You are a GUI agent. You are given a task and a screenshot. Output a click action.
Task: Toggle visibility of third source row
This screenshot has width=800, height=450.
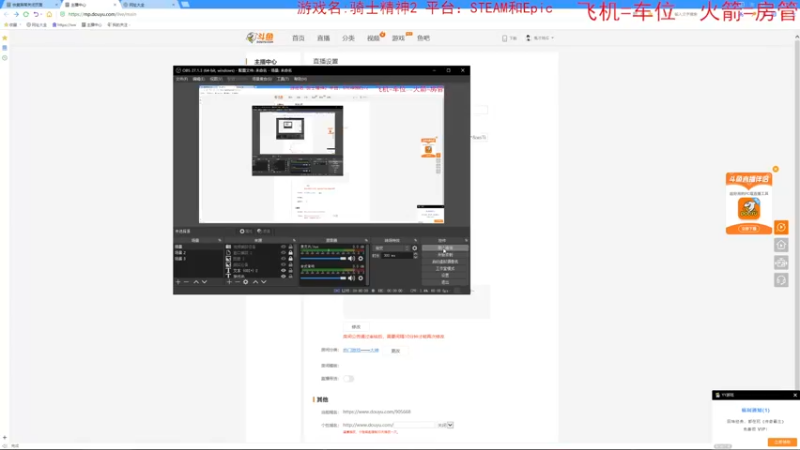coord(284,259)
